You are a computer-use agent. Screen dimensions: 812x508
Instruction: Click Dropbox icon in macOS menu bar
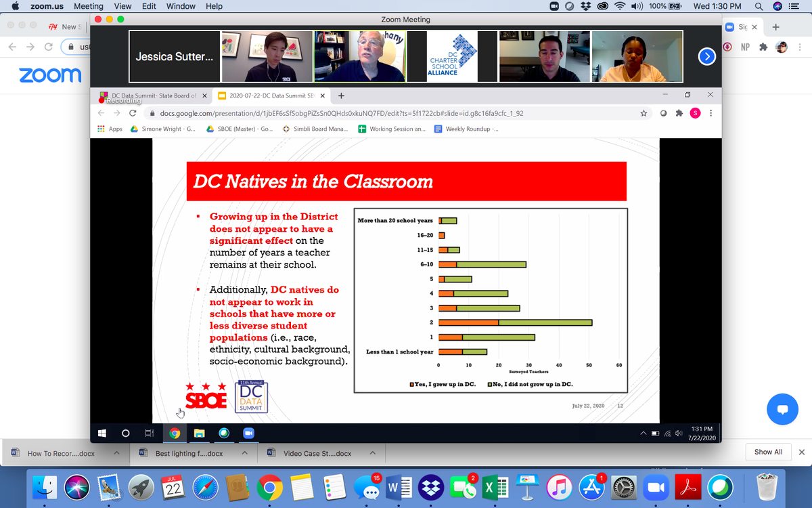tap(586, 6)
